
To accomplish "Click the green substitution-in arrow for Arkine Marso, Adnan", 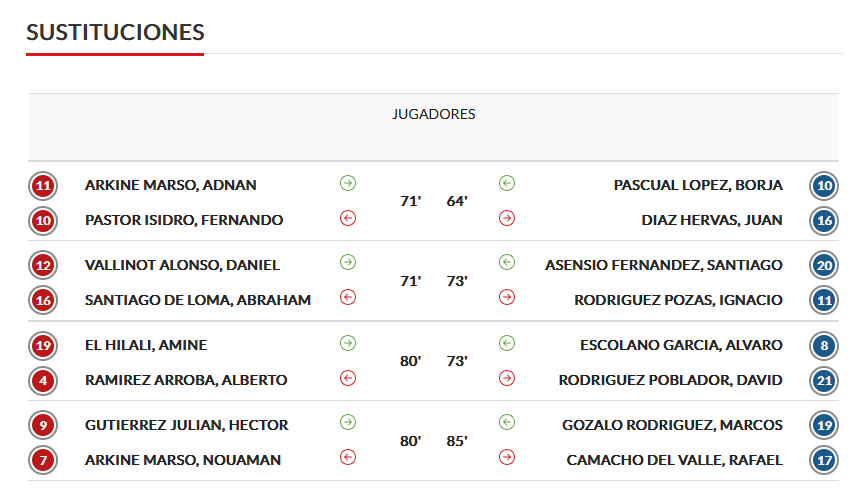I will coord(348,183).
